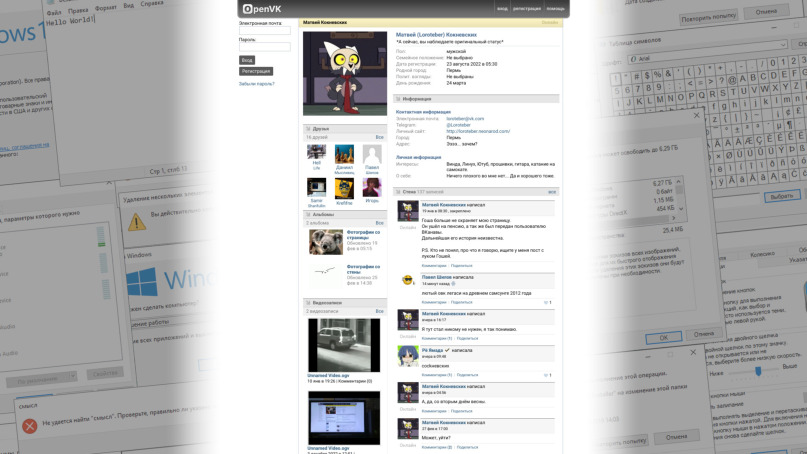
Task: Open friend Samir Sharifullin's avatar
Action: pyautogui.click(x=317, y=188)
